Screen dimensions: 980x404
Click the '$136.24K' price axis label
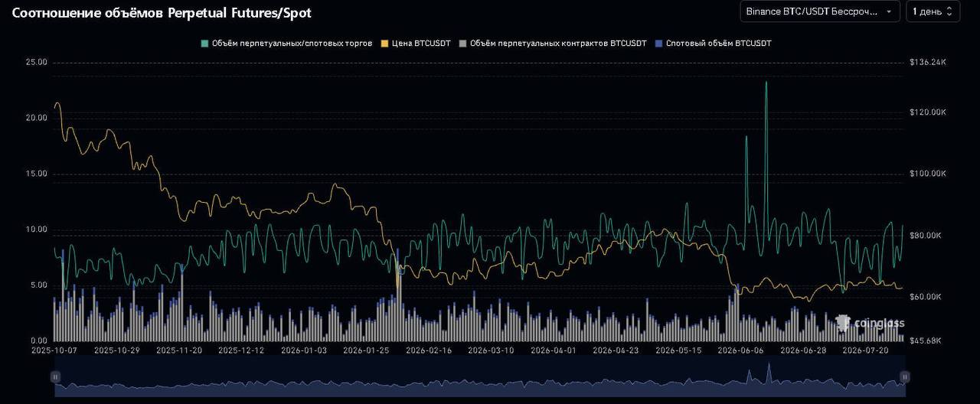click(928, 62)
